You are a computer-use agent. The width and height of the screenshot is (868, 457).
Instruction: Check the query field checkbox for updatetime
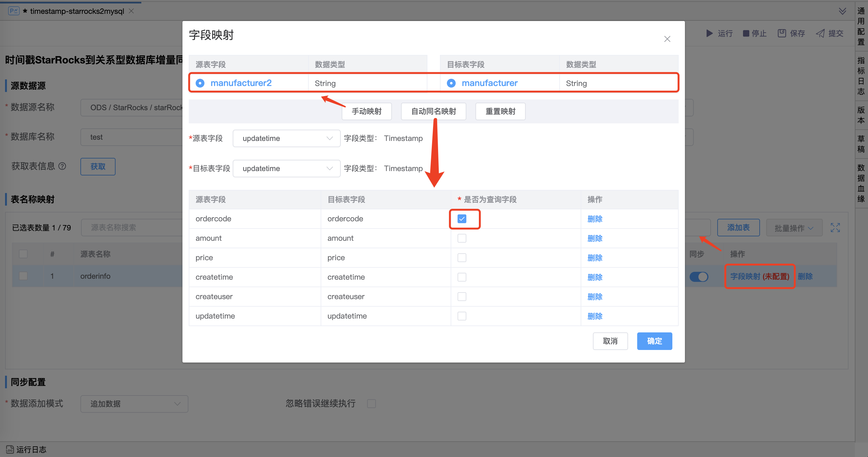click(x=462, y=316)
